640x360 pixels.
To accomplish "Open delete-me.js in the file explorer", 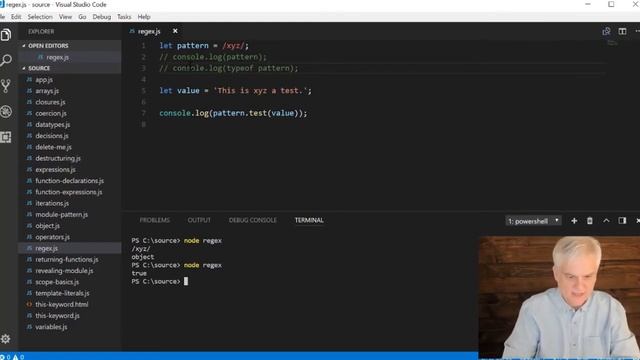I will click(53, 147).
